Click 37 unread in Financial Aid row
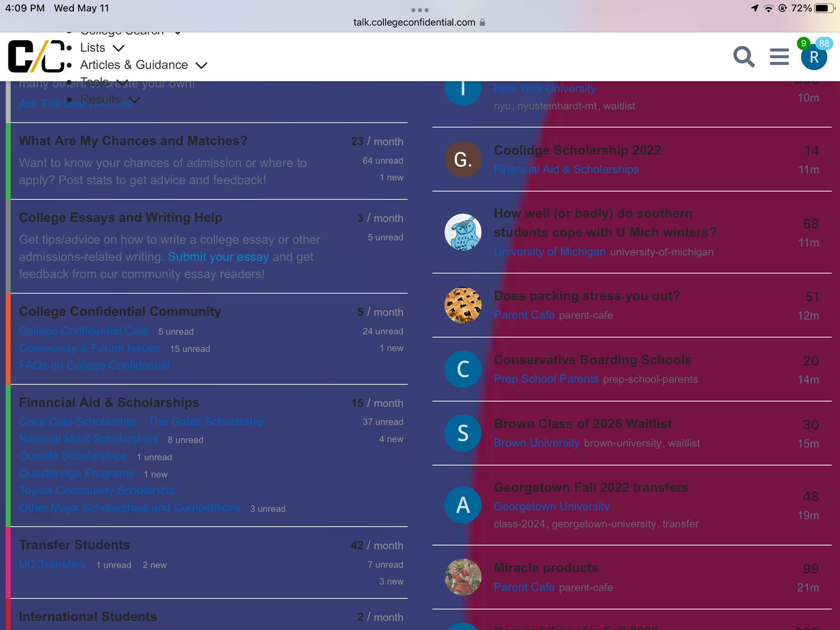 (x=383, y=422)
